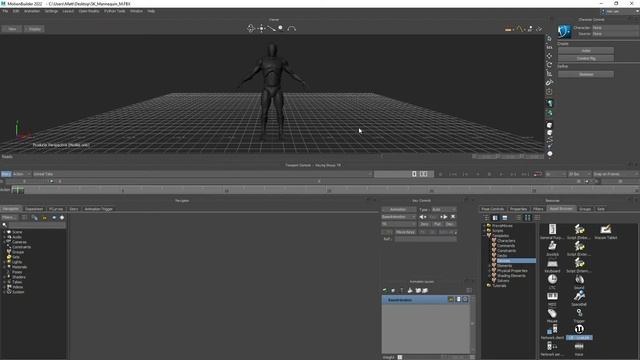Click the Display button above viewport
Image resolution: width=640 pixels, height=360 pixels.
[x=34, y=29]
